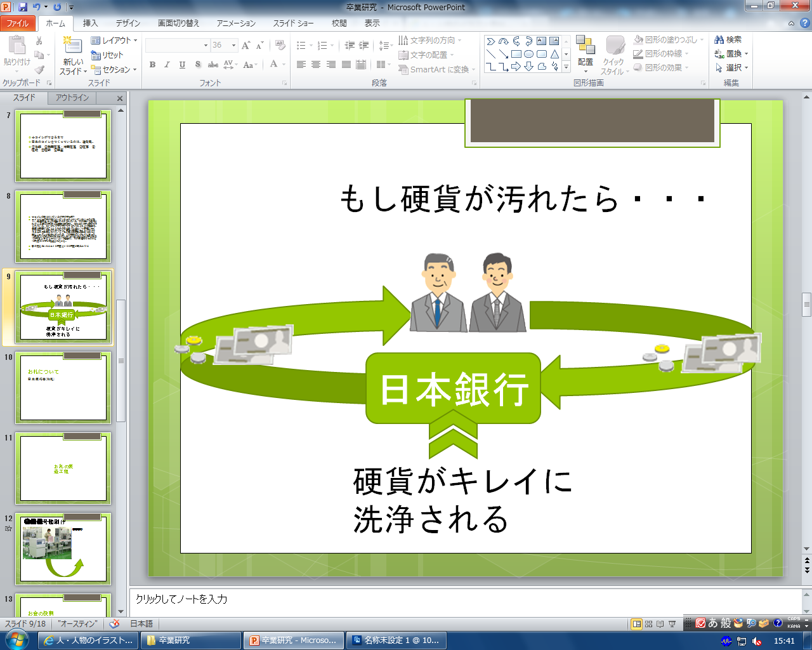Open 図形の塗りつぶし shape fill

(669, 40)
